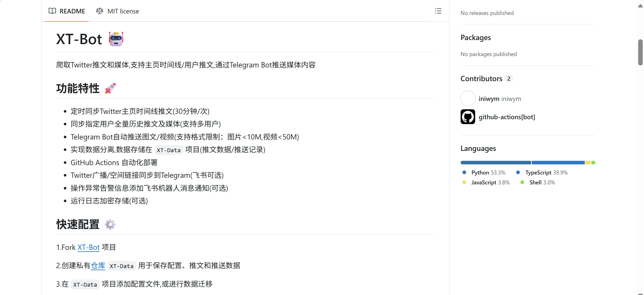The width and height of the screenshot is (644, 295).
Task: Open the Python 53.3% language link
Action: (488, 172)
